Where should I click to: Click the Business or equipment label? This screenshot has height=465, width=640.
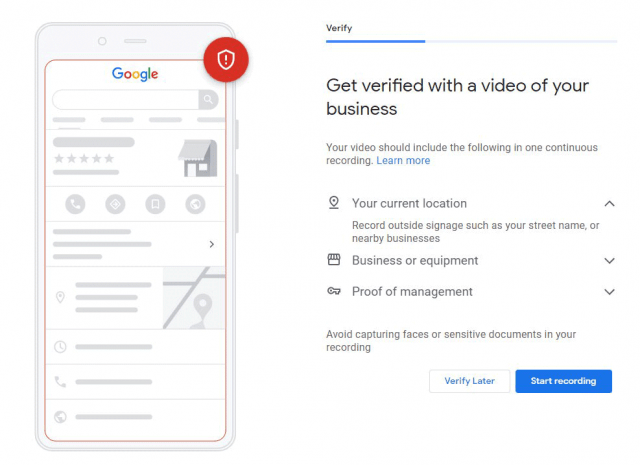click(x=415, y=260)
